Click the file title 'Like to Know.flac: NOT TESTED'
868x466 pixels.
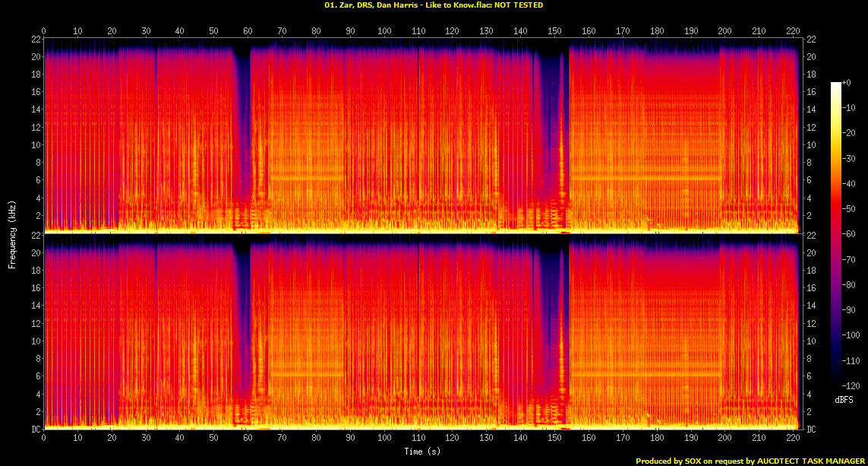(484, 5)
